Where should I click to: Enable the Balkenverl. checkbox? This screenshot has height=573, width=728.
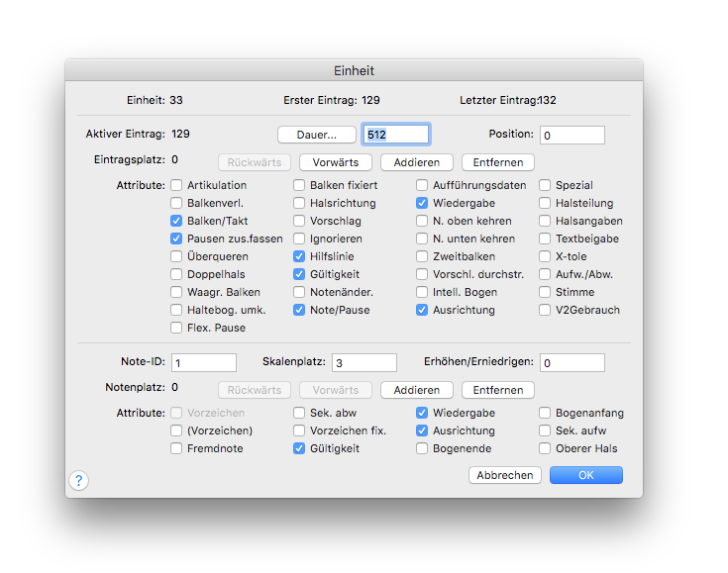[x=176, y=203]
